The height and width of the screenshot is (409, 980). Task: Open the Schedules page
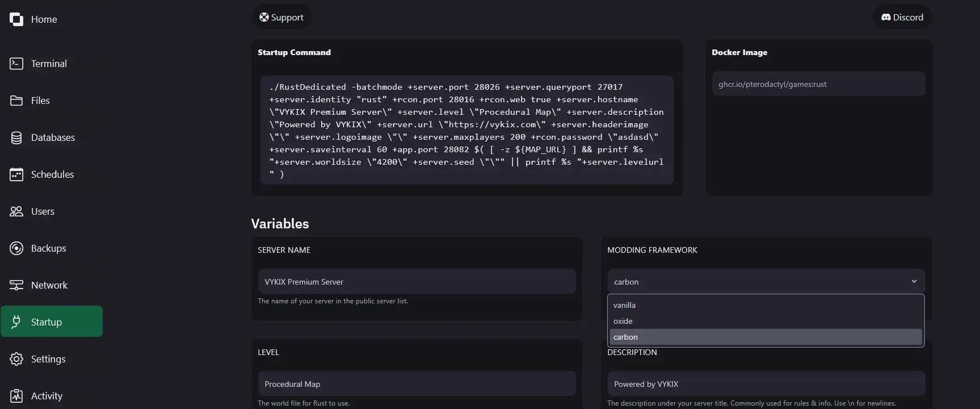pos(52,174)
